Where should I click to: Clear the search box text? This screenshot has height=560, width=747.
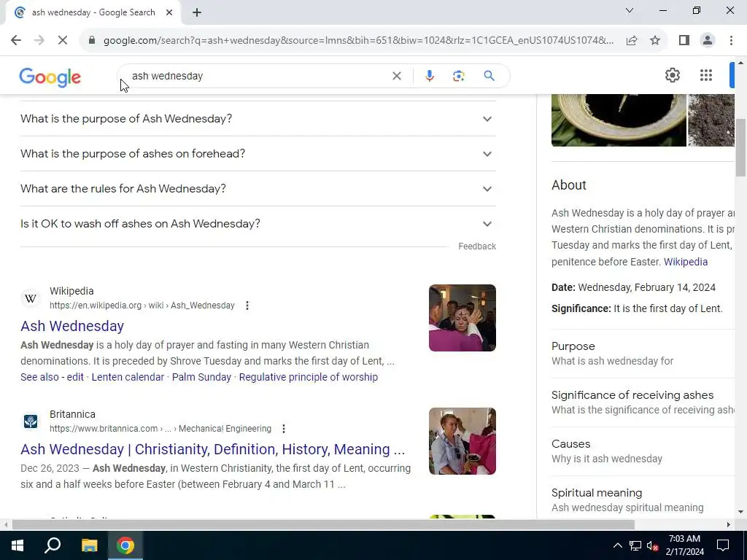[396, 76]
